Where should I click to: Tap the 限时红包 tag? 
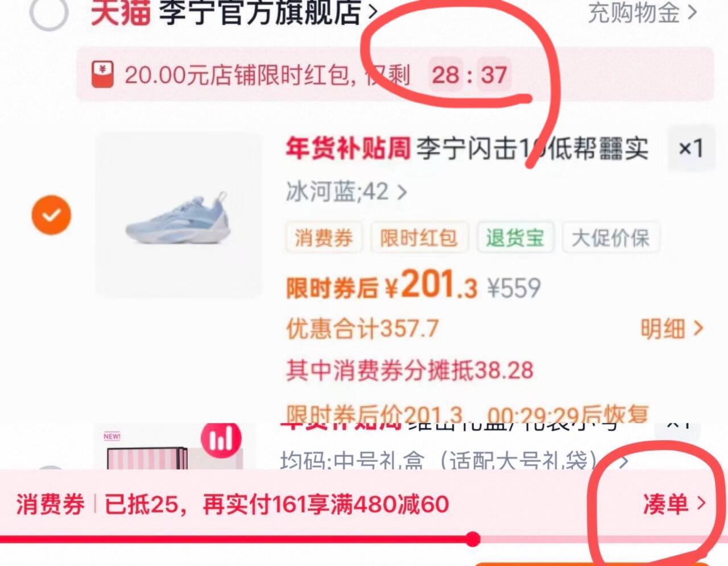(x=419, y=238)
